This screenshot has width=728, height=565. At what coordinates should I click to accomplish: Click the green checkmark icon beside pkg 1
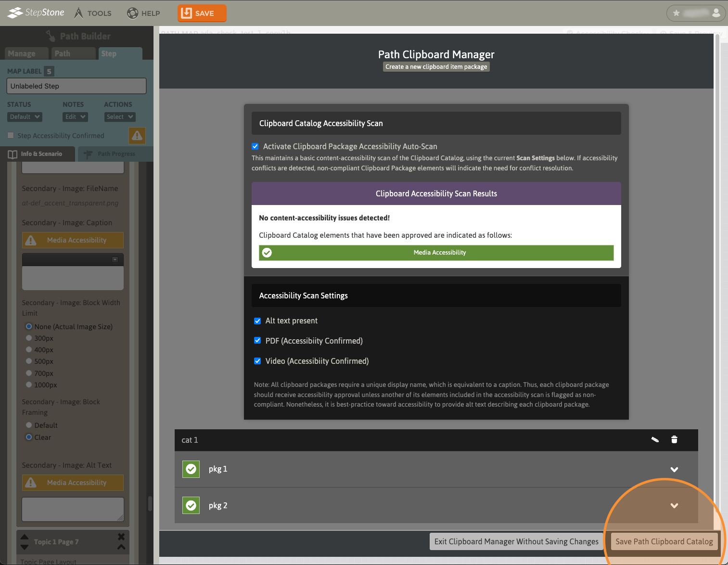[x=191, y=469]
